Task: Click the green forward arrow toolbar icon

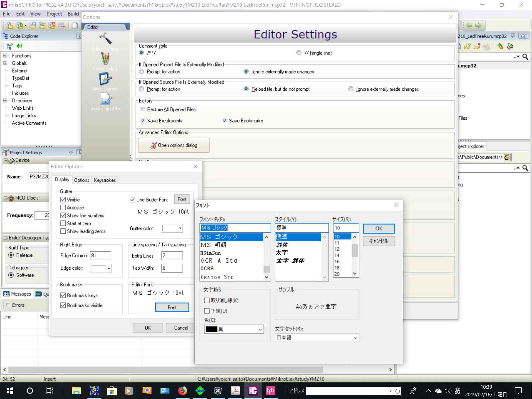Action: (478, 25)
